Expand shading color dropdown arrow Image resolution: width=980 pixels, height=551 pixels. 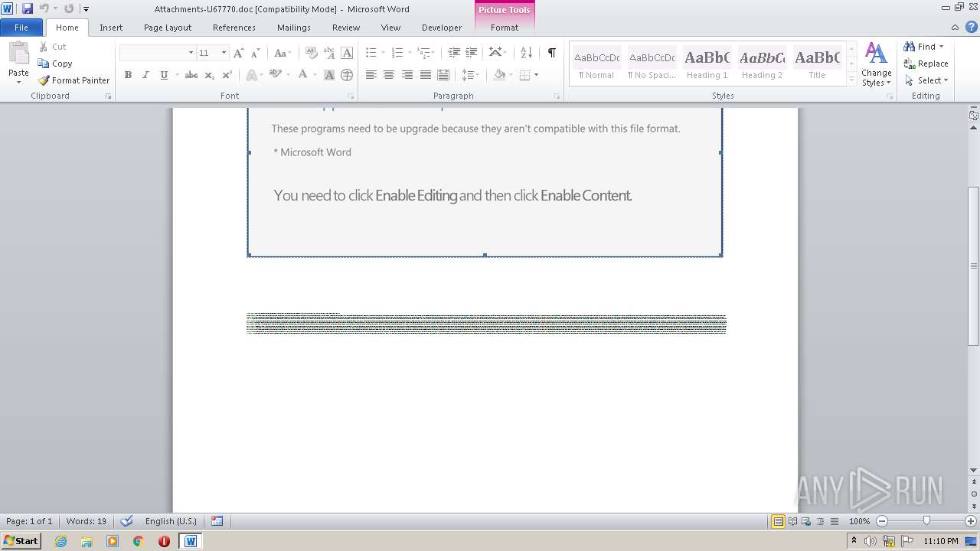pyautogui.click(x=511, y=75)
